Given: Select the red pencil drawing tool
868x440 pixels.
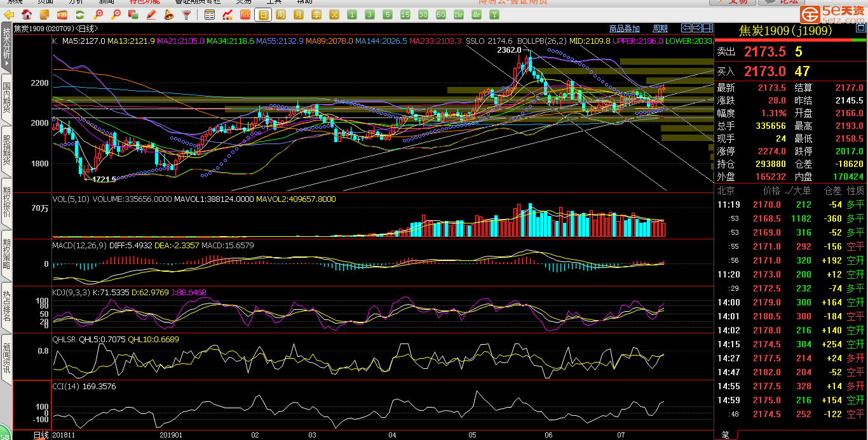Looking at the screenshot, I should [151, 15].
